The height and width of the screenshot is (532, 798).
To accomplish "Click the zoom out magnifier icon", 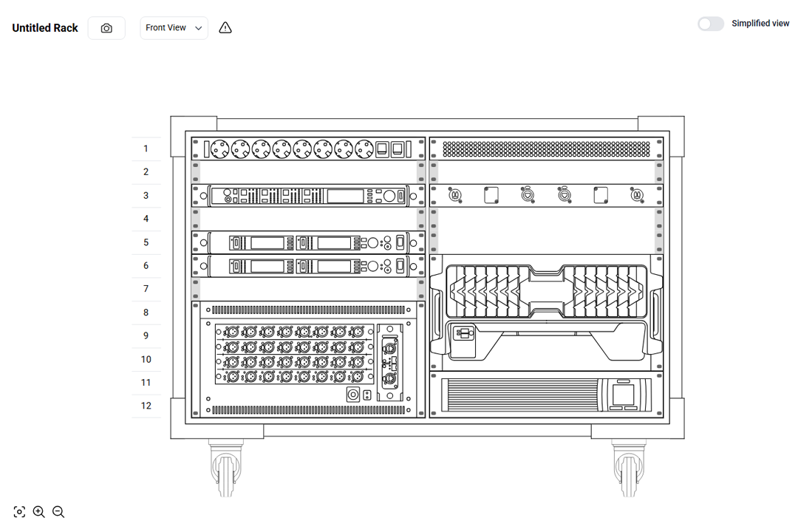I will (x=58, y=512).
